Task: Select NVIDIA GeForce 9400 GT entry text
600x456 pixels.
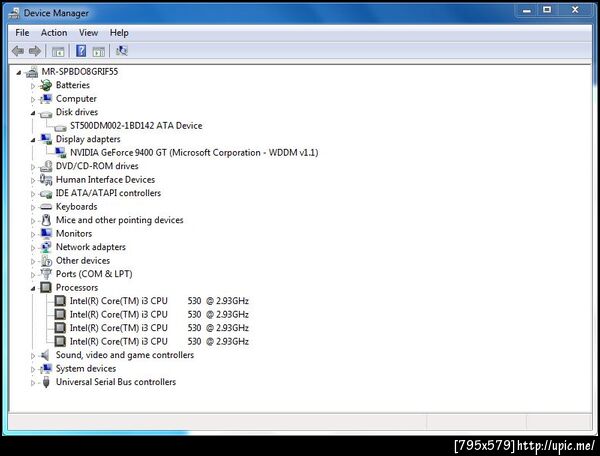Action: pos(194,153)
